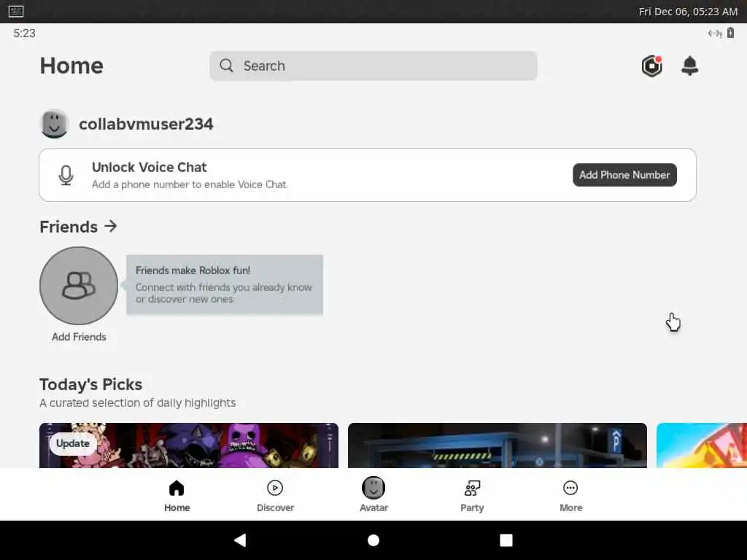Click the network connection status icon
Image resolution: width=747 pixels, height=560 pixels.
(715, 34)
